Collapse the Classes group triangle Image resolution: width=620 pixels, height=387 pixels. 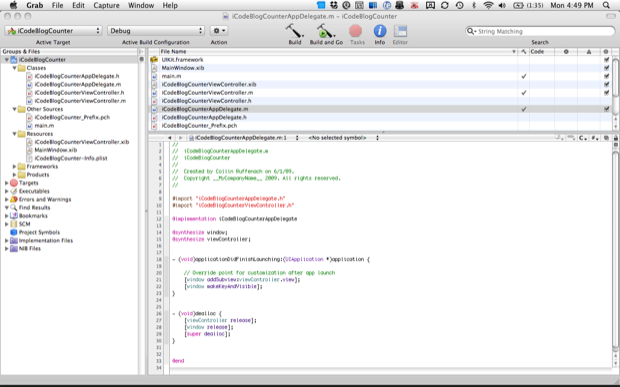coord(14,68)
